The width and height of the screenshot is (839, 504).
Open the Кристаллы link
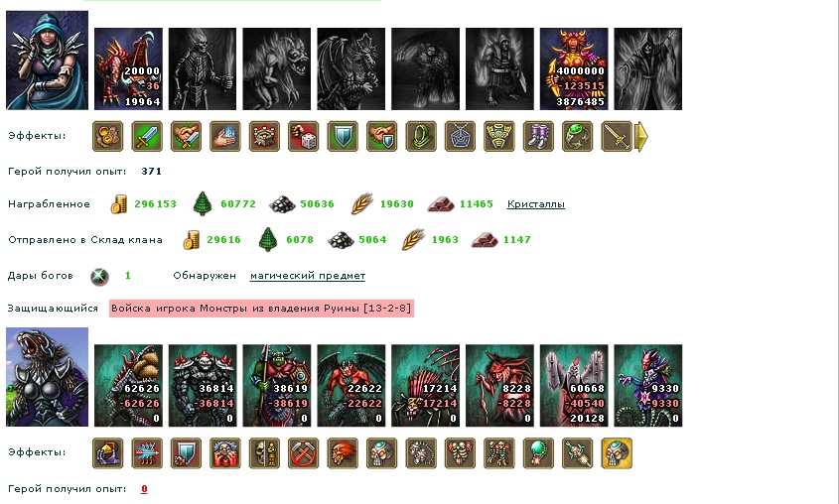pos(535,204)
